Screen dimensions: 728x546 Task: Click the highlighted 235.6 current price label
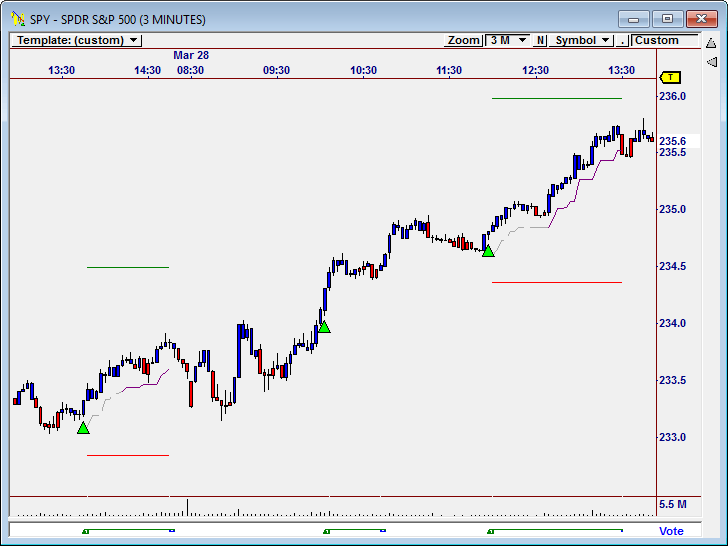[x=672, y=141]
